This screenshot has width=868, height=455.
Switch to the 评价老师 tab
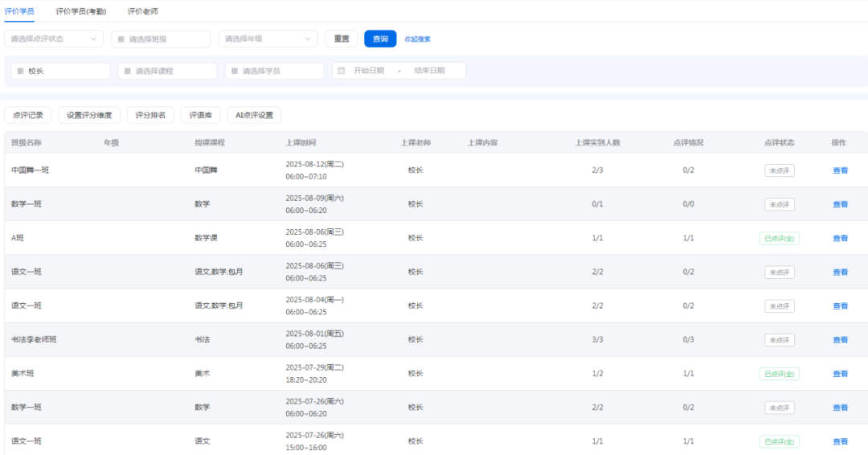pos(143,11)
